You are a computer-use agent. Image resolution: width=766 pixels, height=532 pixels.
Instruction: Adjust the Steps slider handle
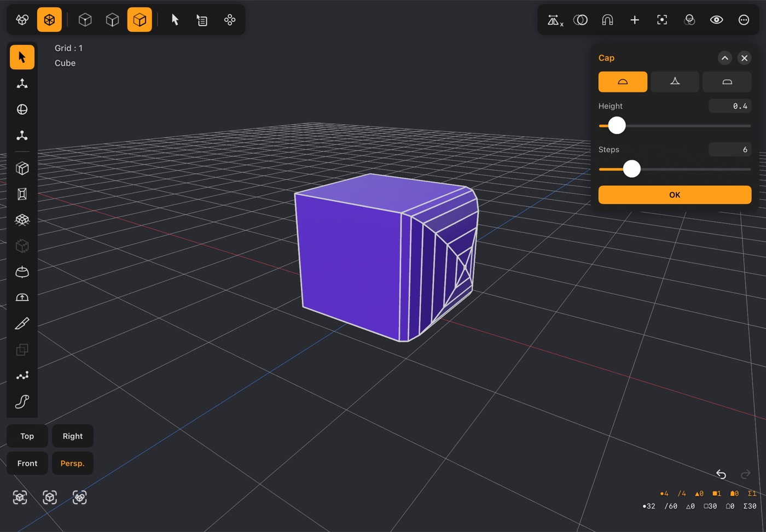point(631,169)
